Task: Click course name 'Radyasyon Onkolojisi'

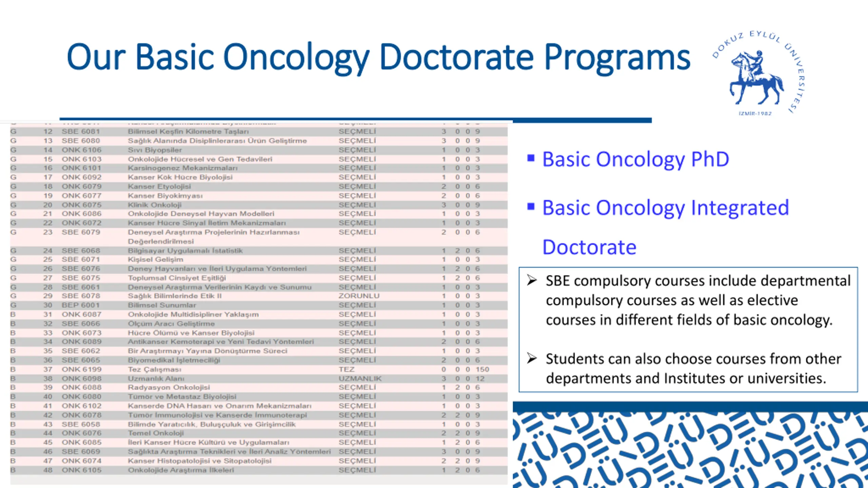Action: click(169, 387)
